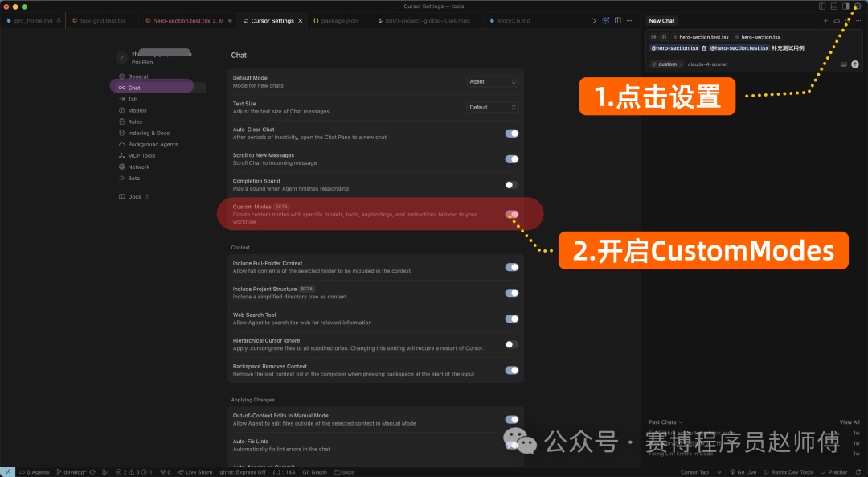
Task: Click the blue compare-changes icon in editor toolbar
Action: [x=606, y=20]
